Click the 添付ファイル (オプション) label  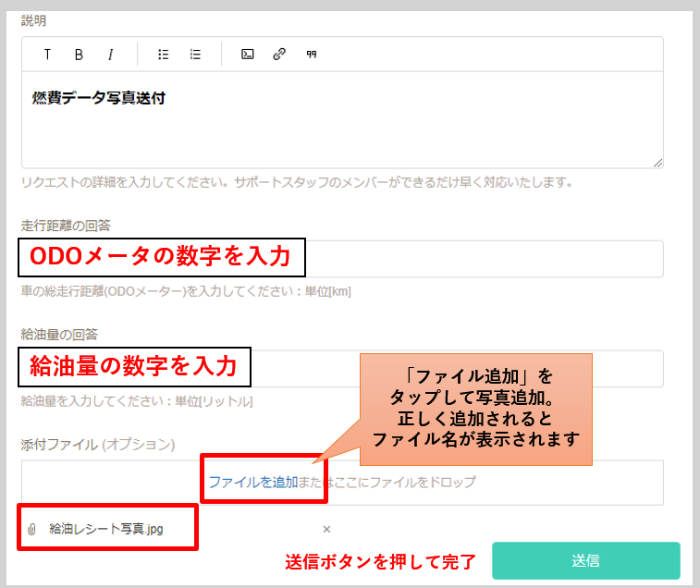98,445
